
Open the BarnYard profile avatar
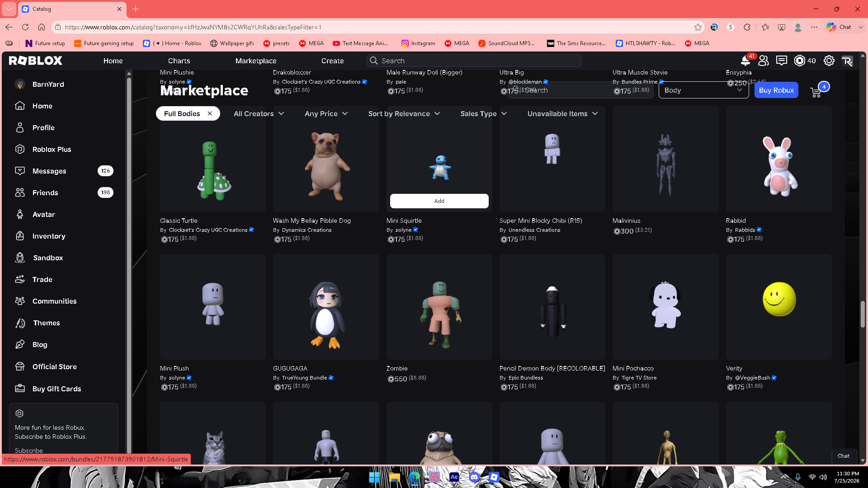[x=19, y=84]
